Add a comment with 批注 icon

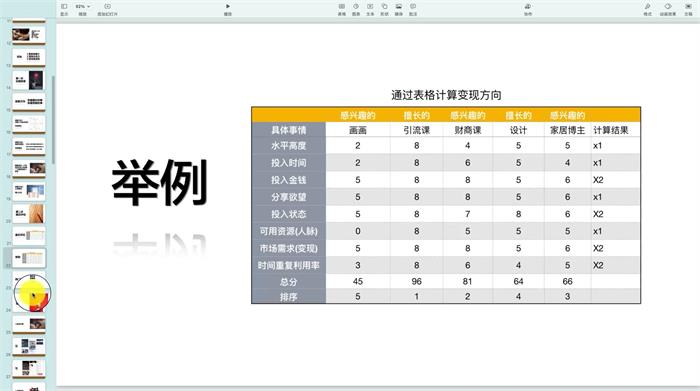413,7
